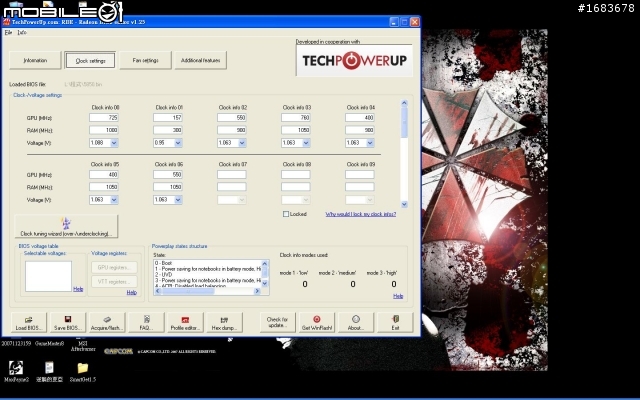Image resolution: width=640 pixels, height=400 pixels.
Task: Open MaxPayne2 desktop shortcut
Action: 16,371
